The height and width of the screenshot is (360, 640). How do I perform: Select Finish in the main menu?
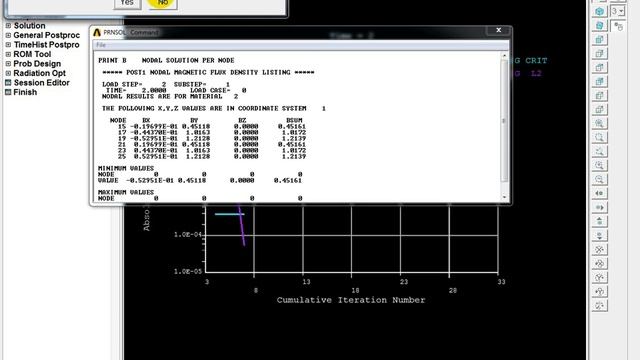(x=21, y=92)
